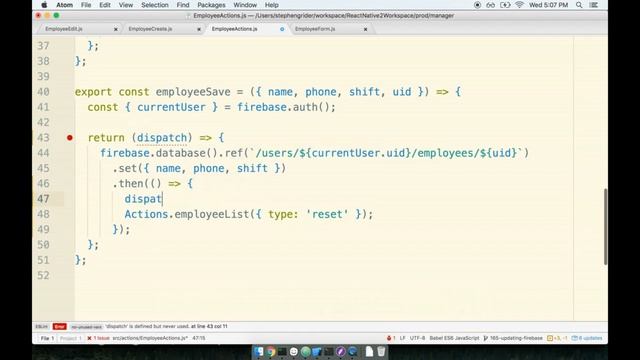Screen dimensions: 640x360
Task: Close the EmployeeCreate.js tab
Action: (x=199, y=29)
